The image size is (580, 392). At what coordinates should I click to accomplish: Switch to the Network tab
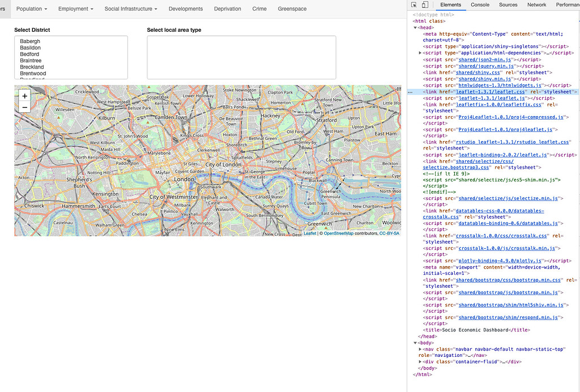click(x=536, y=5)
